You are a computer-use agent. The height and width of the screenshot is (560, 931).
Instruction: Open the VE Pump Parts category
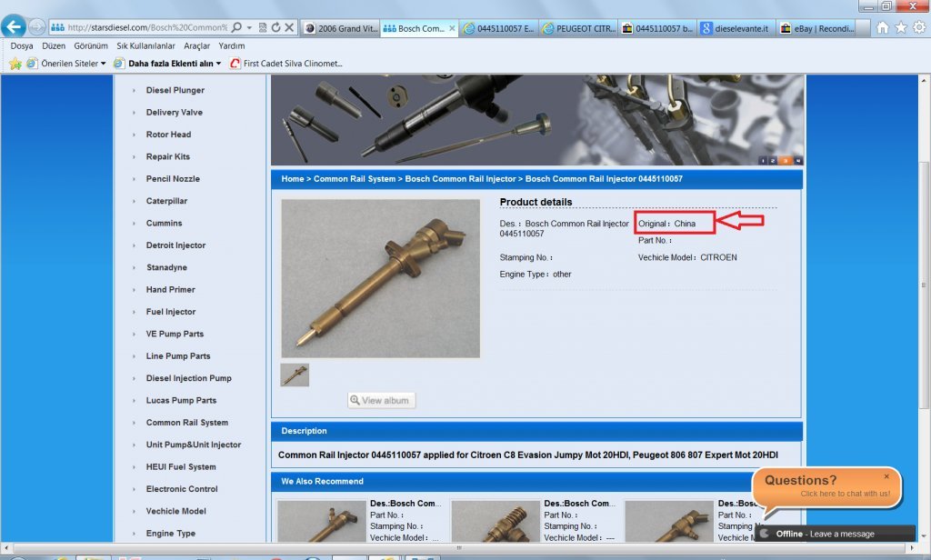(x=175, y=334)
